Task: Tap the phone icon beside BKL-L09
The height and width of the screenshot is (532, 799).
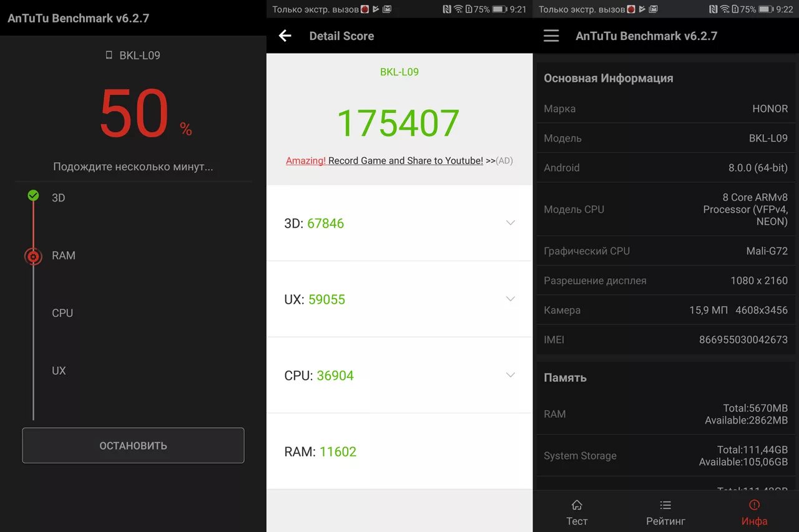Action: tap(109, 56)
